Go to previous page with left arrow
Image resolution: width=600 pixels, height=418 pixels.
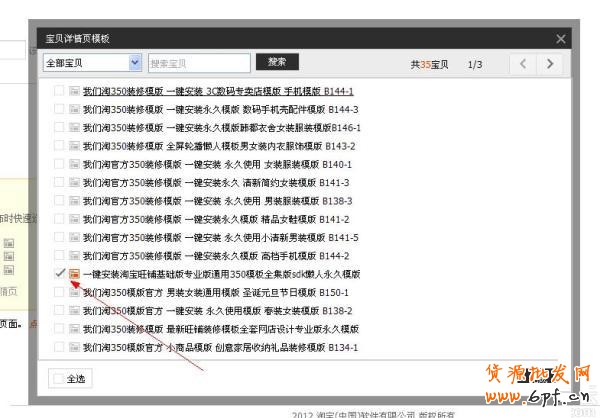click(x=523, y=64)
